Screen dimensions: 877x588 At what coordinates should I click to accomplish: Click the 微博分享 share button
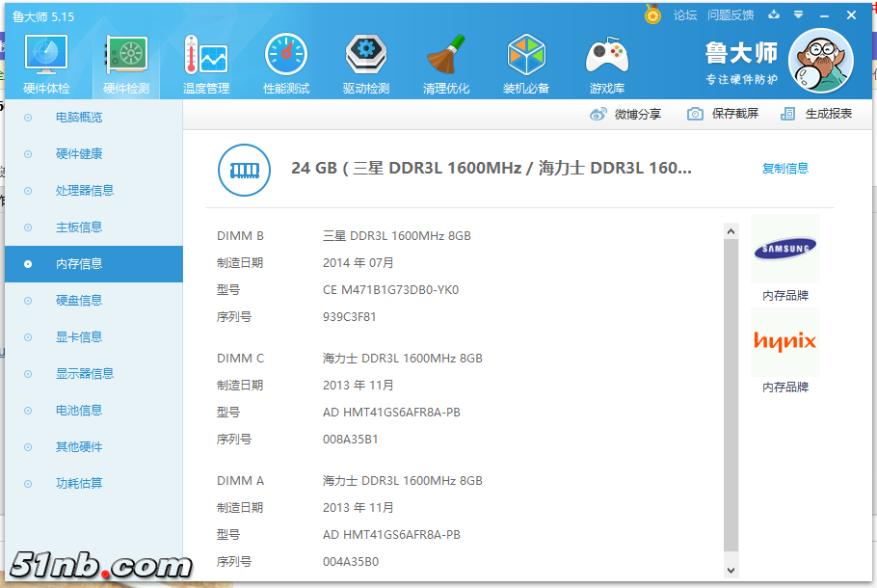[x=626, y=114]
